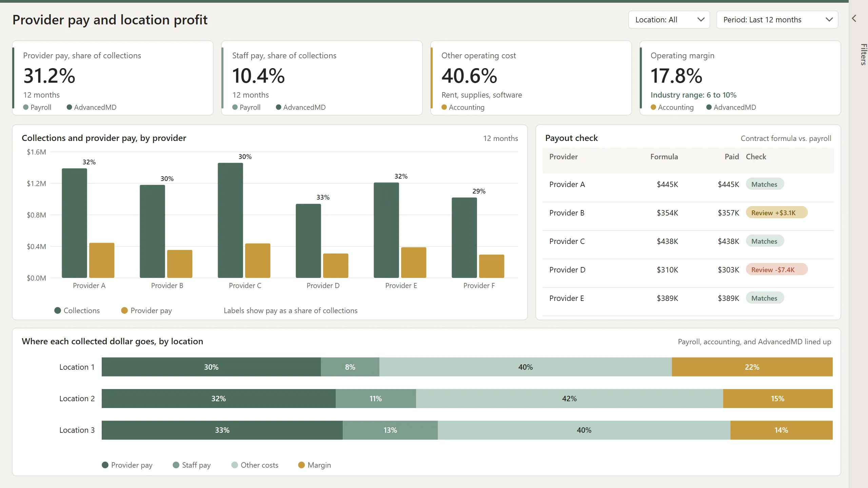Open the Filters side panel label
This screenshot has width=868, height=488.
[863, 55]
